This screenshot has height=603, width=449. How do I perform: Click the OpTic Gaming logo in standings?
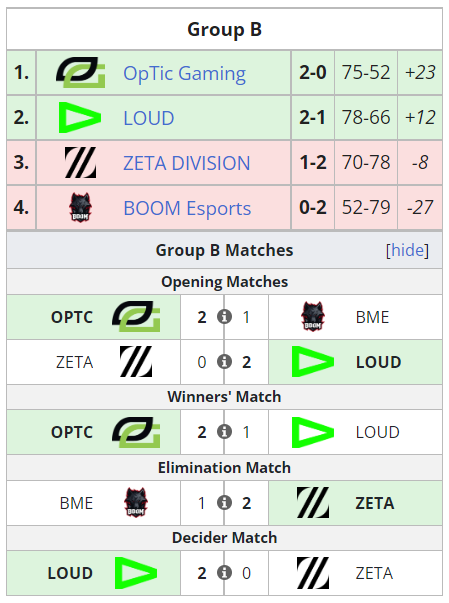(x=80, y=72)
